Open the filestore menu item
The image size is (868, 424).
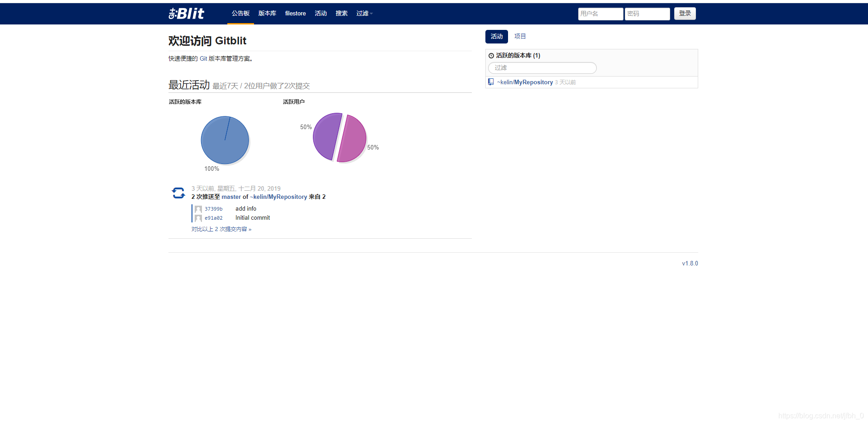coord(295,14)
